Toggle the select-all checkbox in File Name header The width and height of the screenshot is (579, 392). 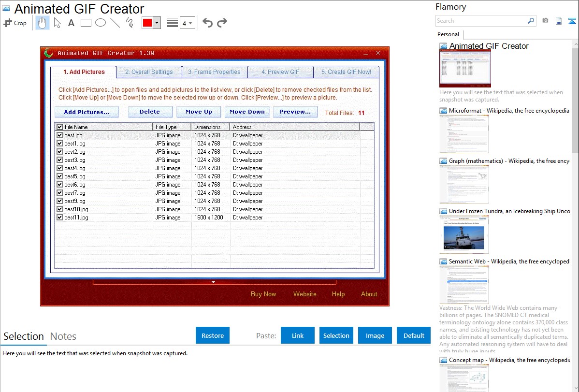(60, 127)
